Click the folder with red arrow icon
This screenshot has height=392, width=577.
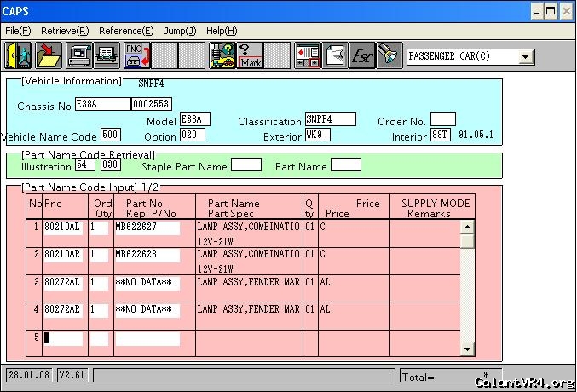pyautogui.click(x=47, y=55)
